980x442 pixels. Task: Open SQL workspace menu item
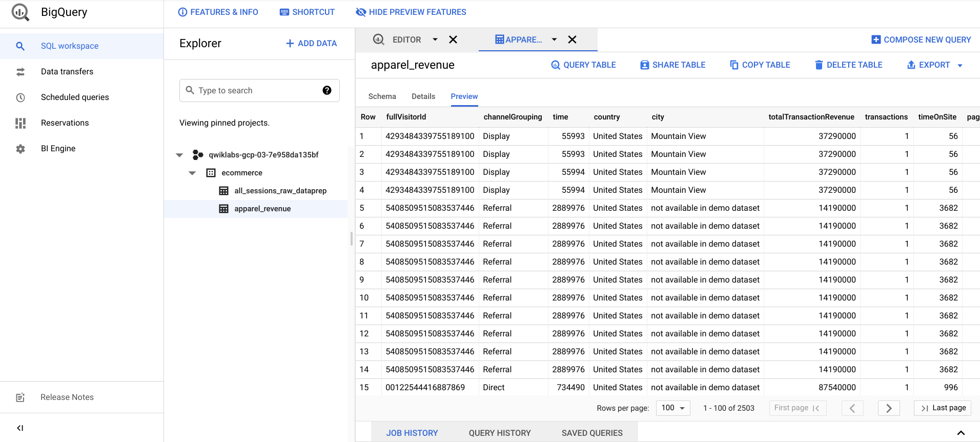(x=82, y=46)
